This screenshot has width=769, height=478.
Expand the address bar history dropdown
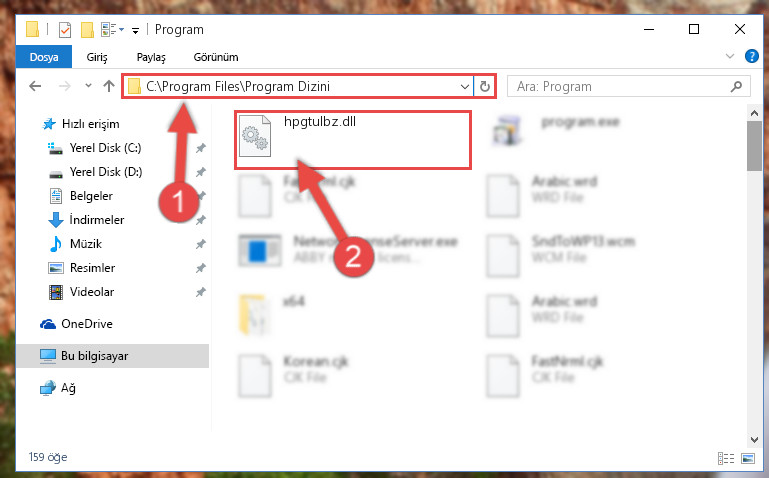[x=464, y=87]
